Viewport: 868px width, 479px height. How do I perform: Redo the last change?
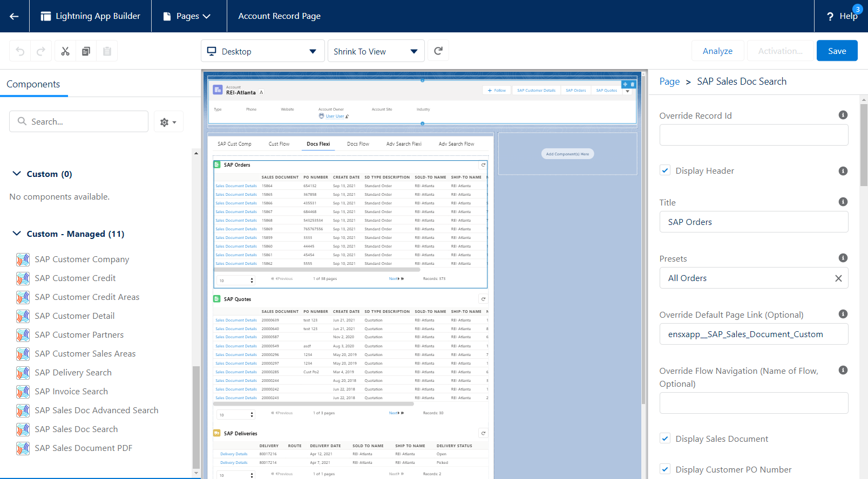tap(41, 51)
